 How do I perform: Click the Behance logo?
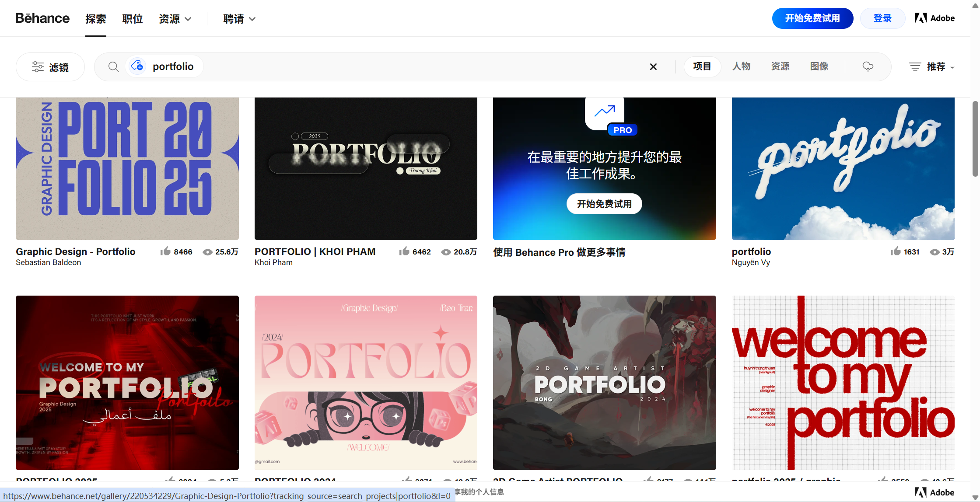[42, 18]
